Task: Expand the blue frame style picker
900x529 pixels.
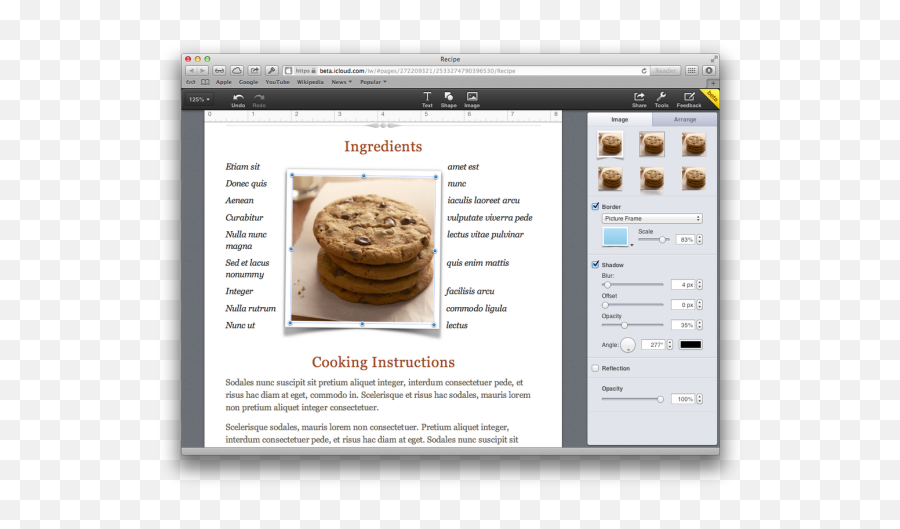Action: tap(632, 245)
